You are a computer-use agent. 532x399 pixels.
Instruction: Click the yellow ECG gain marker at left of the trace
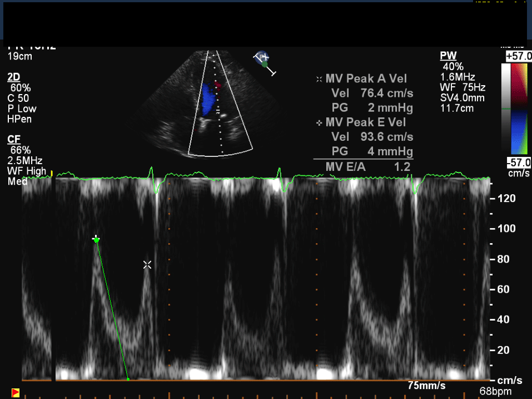52,174
